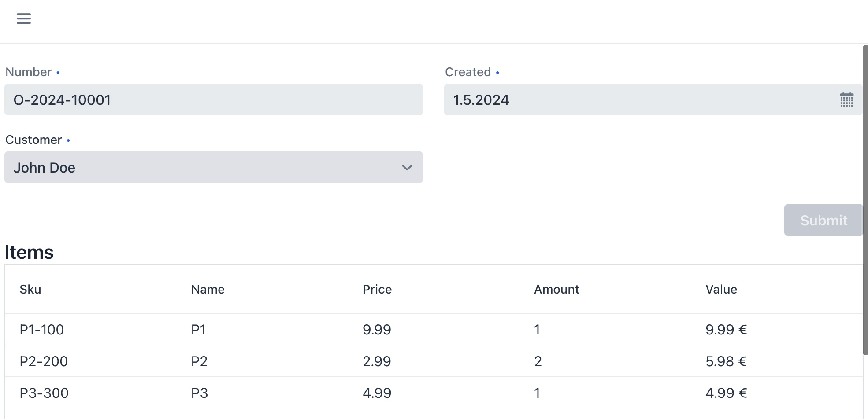
Task: Click the required-field dot next to Number
Action: pyautogui.click(x=59, y=73)
